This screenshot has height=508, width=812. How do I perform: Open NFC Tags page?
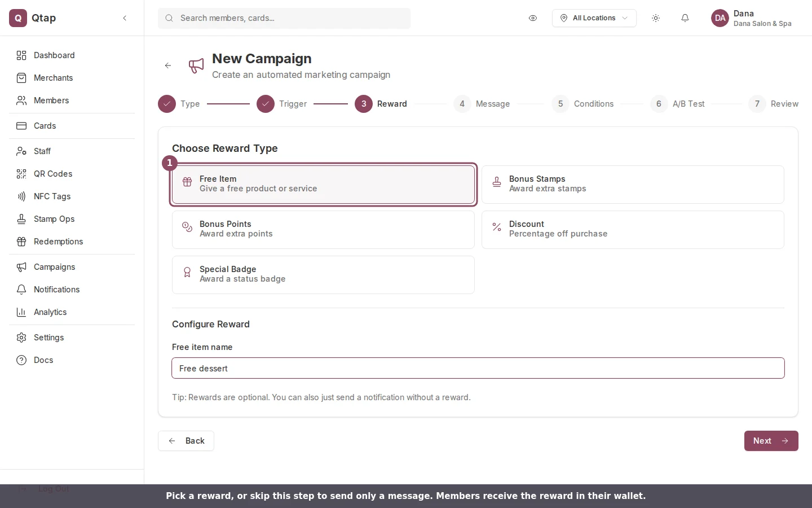point(72,196)
